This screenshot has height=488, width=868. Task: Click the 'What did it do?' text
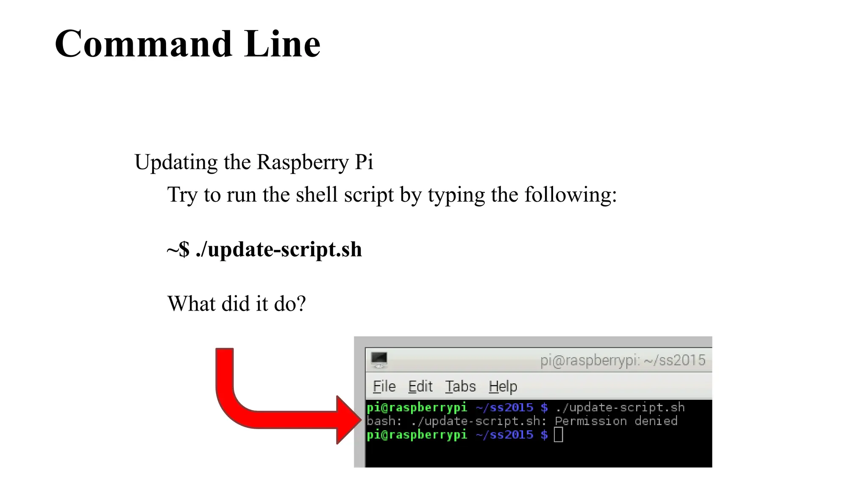(x=236, y=304)
